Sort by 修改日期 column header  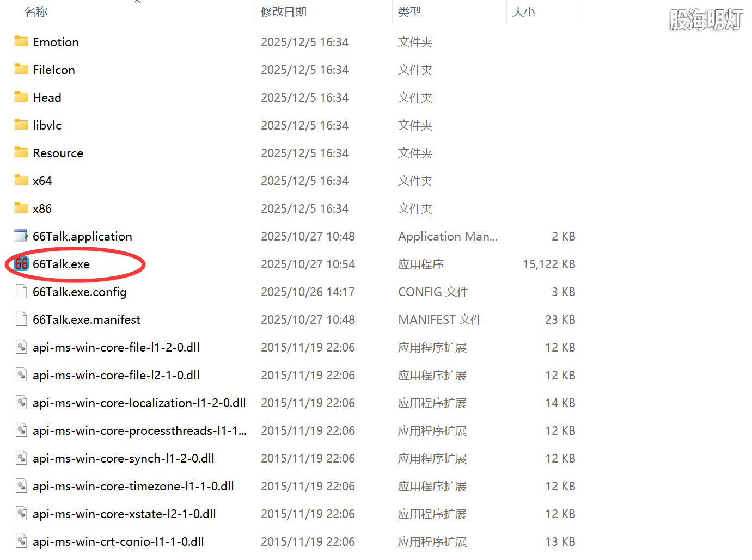point(283,12)
